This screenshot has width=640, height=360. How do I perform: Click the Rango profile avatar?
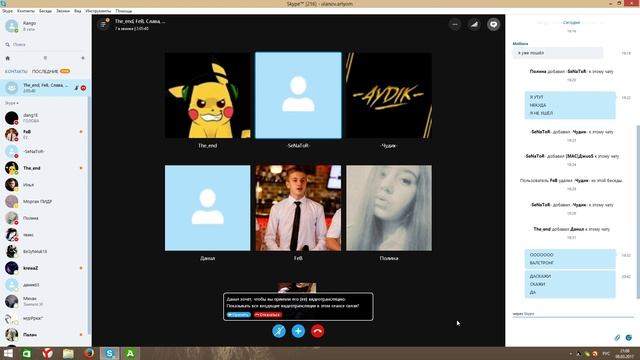coord(11,26)
